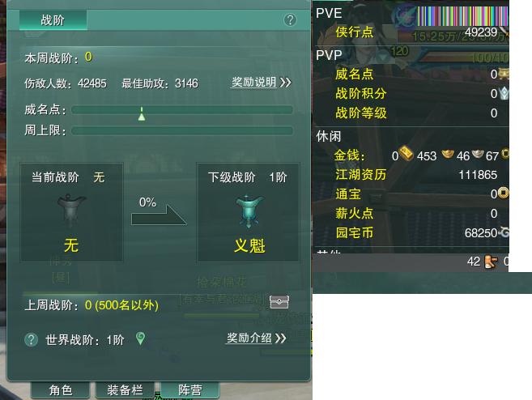Screen dimensions: 532x400
Task: Click the boot icon next to 42
Action: click(491, 262)
